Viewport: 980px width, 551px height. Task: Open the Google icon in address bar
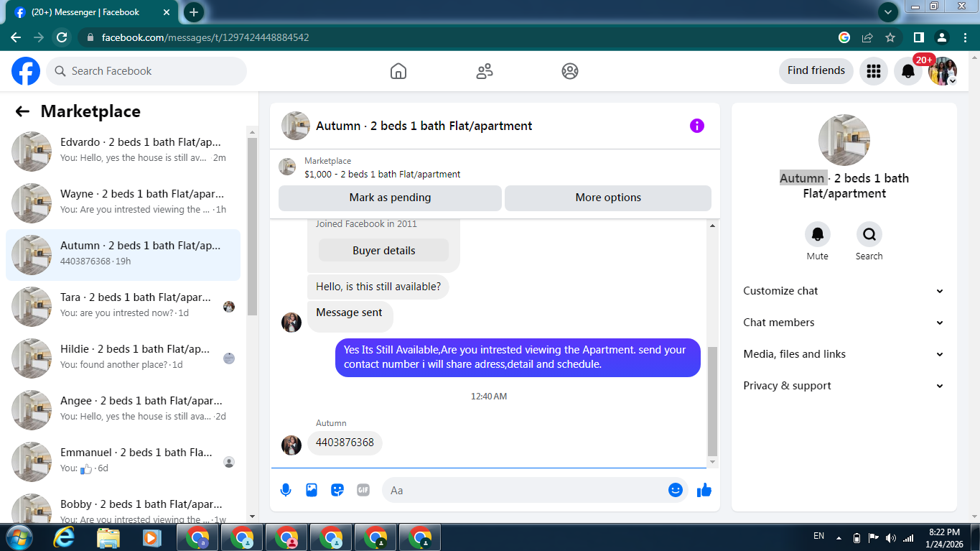pyautogui.click(x=844, y=37)
